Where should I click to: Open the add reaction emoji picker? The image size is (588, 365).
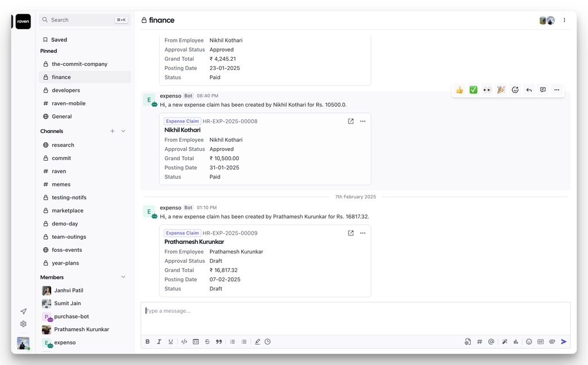(x=515, y=90)
